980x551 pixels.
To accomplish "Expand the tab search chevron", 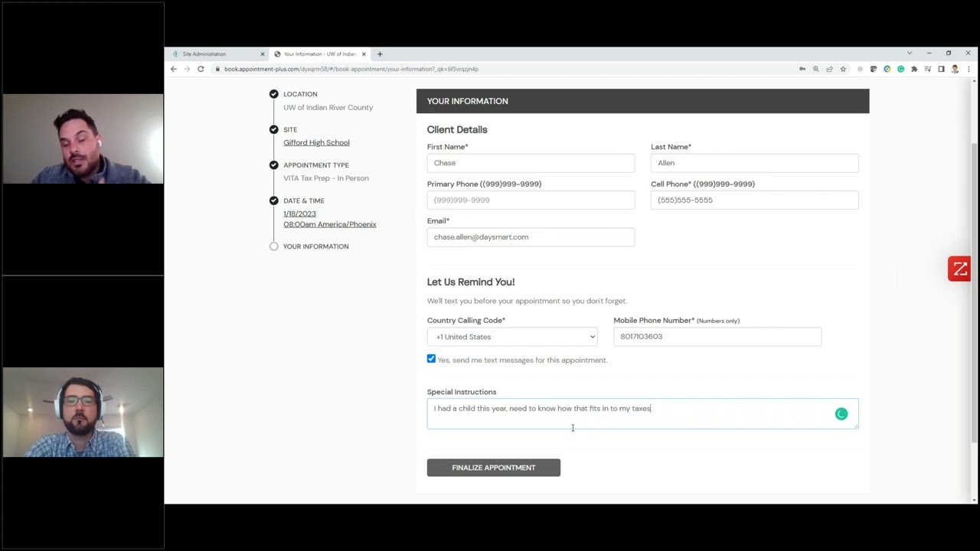I will click(909, 54).
